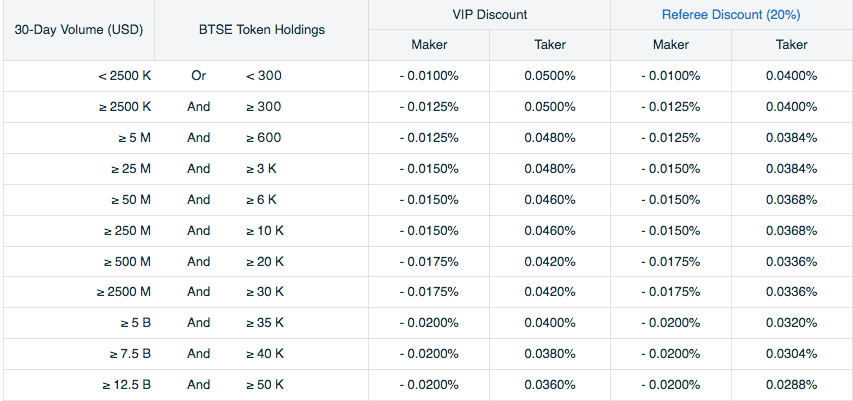Select the Taker subheader under VIP Discount
The width and height of the screenshot is (853, 401).
pos(550,45)
